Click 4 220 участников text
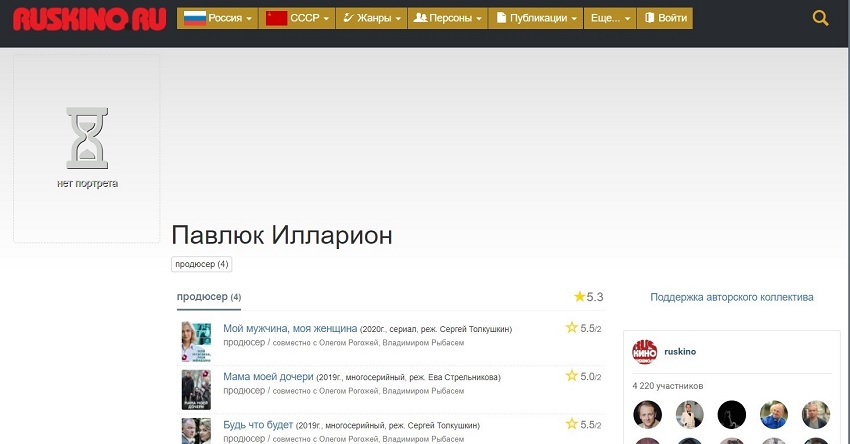The width and height of the screenshot is (850, 444). (668, 386)
